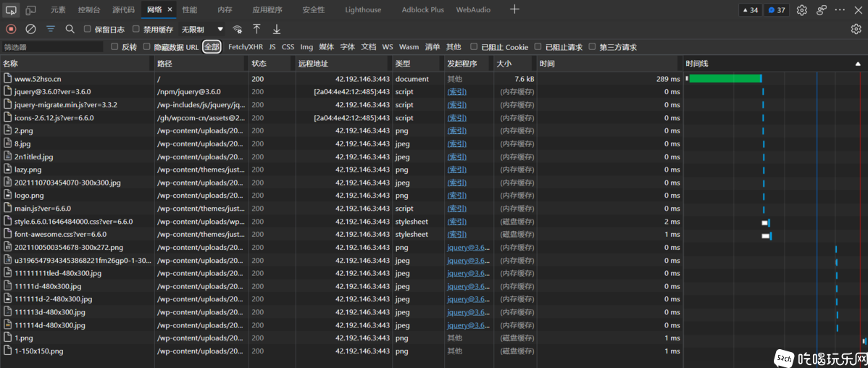Viewport: 868px width, 368px height.
Task: Sort by 状态 column header
Action: tap(270, 64)
